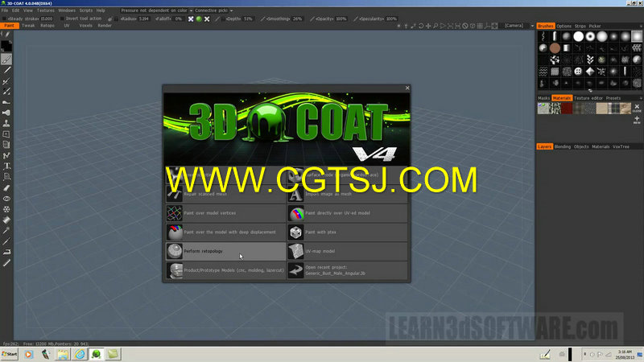Select the solid white round brush alpha
This screenshot has height=362, width=644.
tap(578, 36)
